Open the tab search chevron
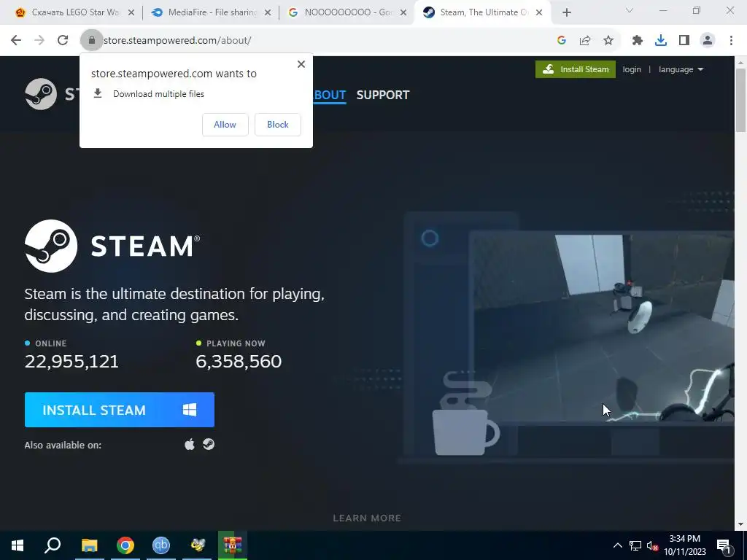747x560 pixels. click(x=629, y=10)
